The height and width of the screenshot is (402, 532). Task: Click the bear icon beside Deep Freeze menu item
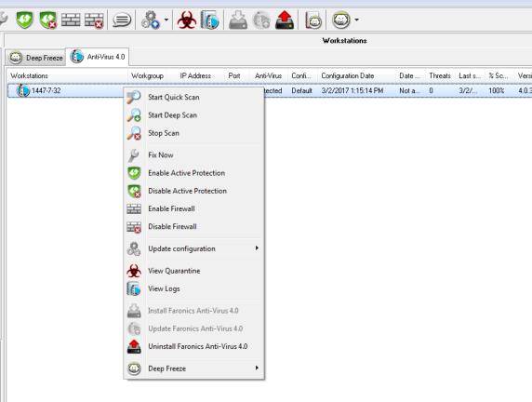[x=134, y=368]
